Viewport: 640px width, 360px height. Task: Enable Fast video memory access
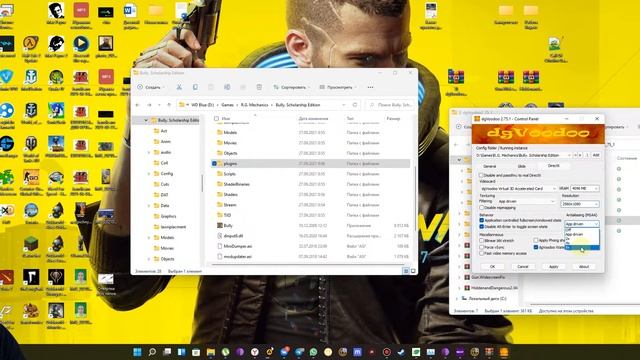click(x=482, y=253)
